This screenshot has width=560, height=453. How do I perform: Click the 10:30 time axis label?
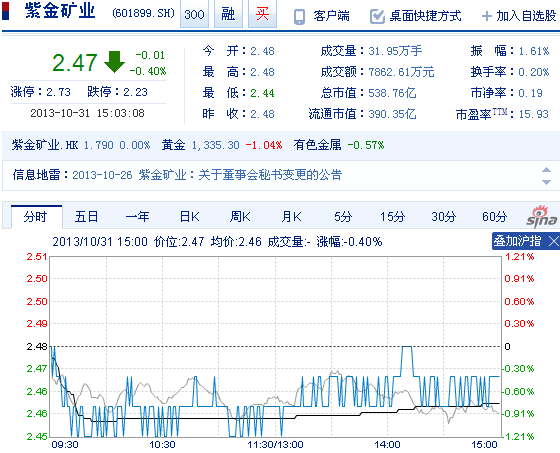coord(162,445)
